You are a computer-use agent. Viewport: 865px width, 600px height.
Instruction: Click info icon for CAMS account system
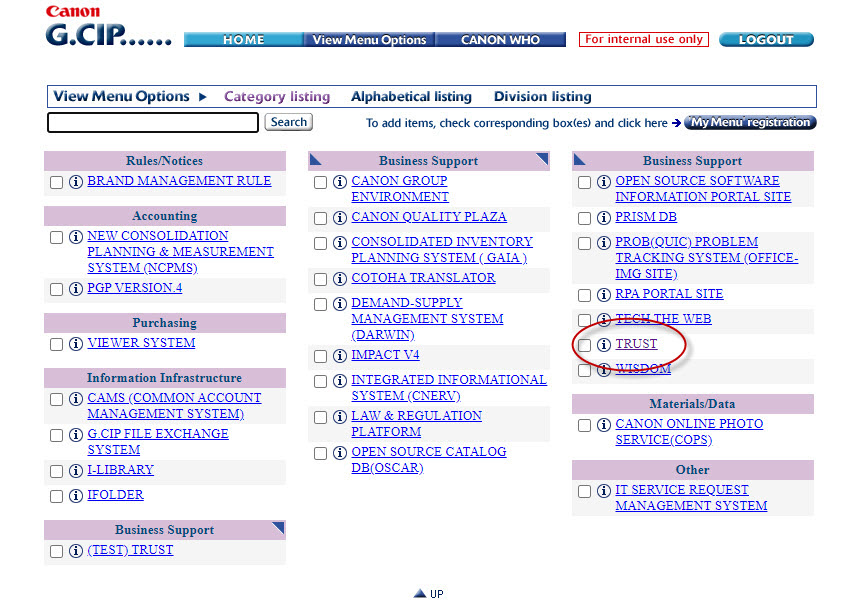(76, 399)
